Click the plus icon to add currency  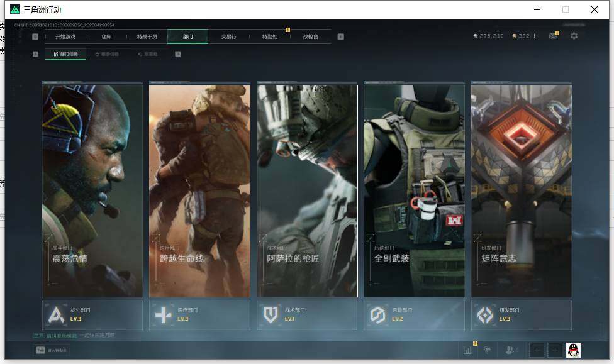(x=534, y=36)
